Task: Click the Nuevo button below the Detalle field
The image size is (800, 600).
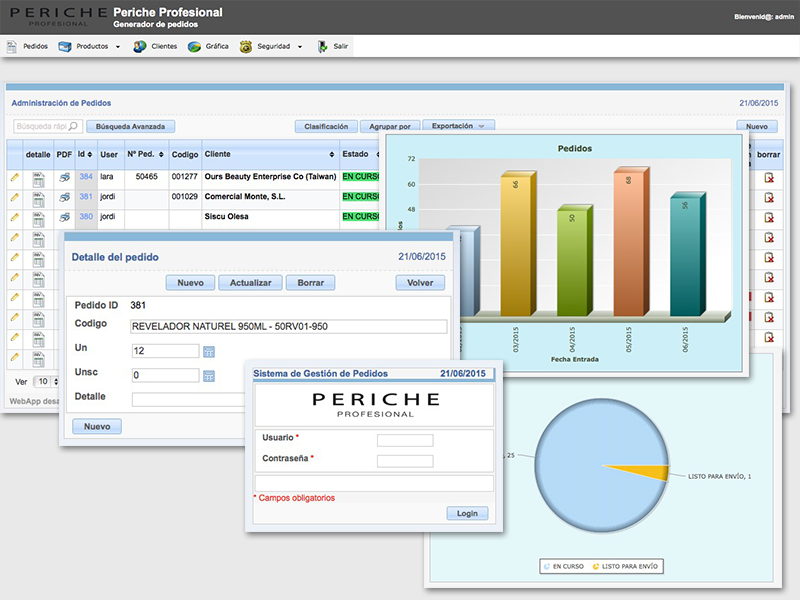Action: [97, 427]
